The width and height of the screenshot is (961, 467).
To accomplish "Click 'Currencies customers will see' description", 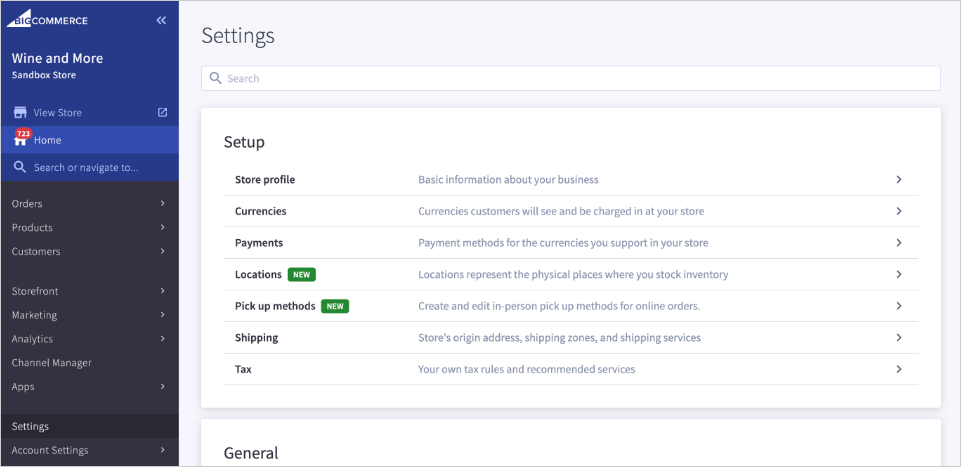I will 561,211.
